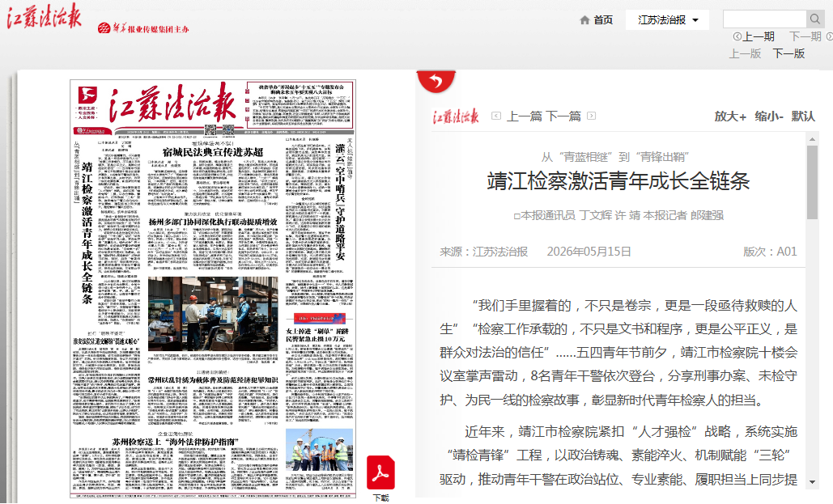Viewport: 833px width, 504px height.
Task: Open next article 下一篇
Action: click(x=563, y=116)
